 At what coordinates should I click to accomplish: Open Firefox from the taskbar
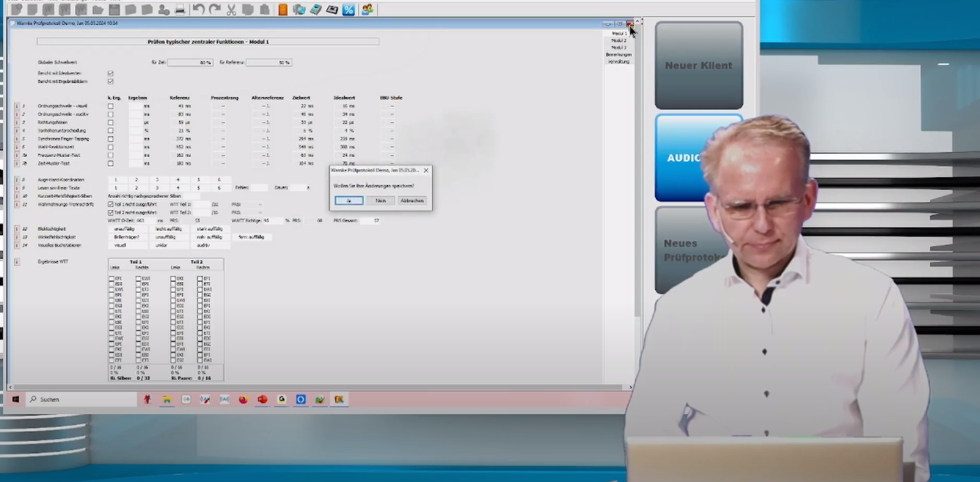243,400
